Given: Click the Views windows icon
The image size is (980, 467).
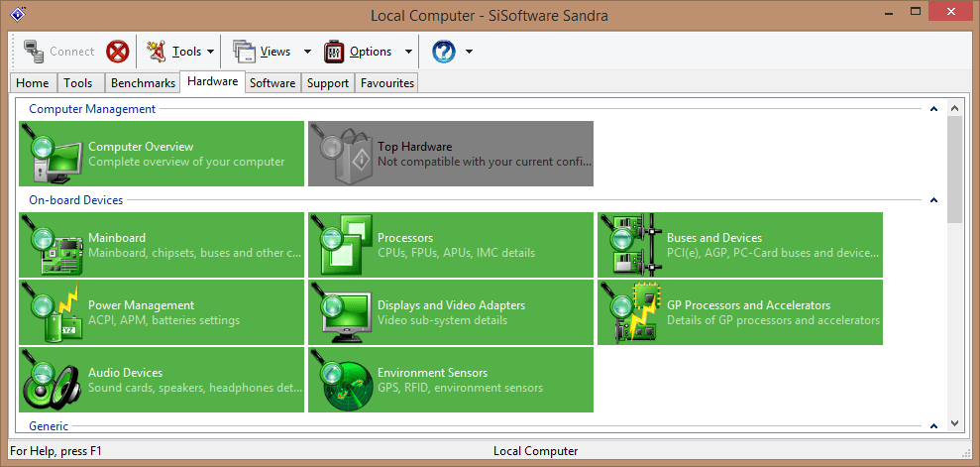Looking at the screenshot, I should pos(245,52).
